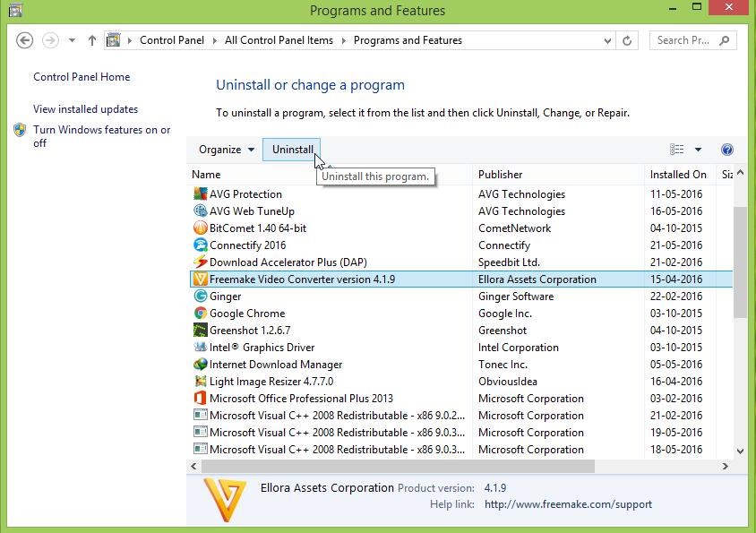Click the vertical scrollbar down arrow
The image size is (756, 533).
point(740,451)
